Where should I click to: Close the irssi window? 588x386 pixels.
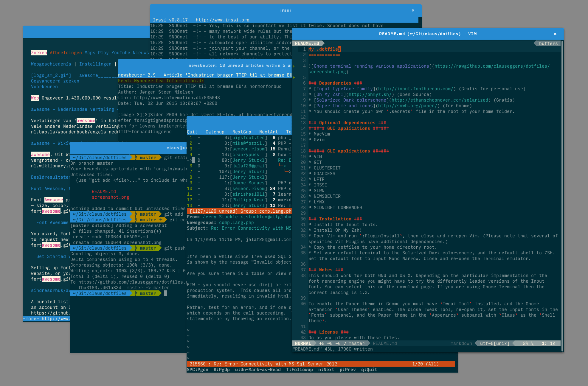tap(413, 10)
